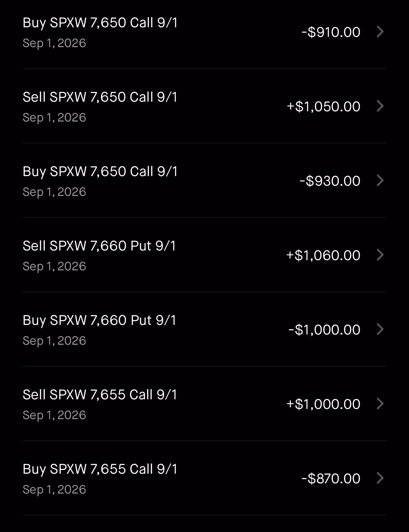Open Sell SPXW 7,660 Put 9/1 entry

[205, 255]
